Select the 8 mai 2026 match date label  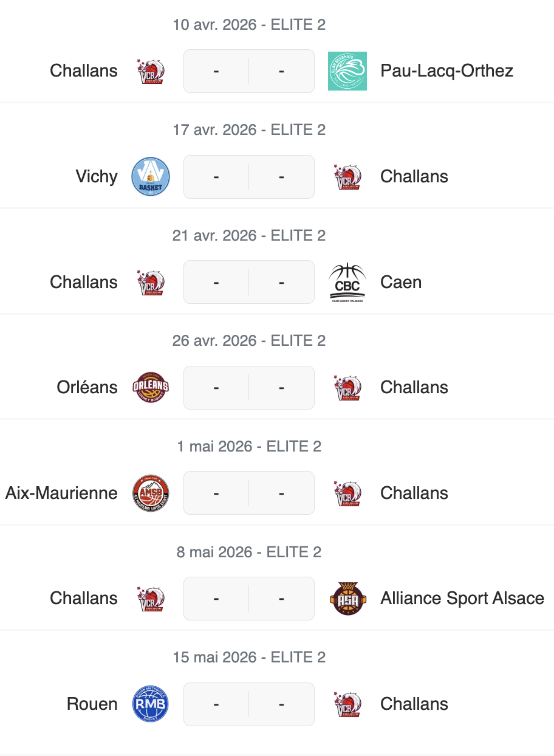[x=249, y=552]
